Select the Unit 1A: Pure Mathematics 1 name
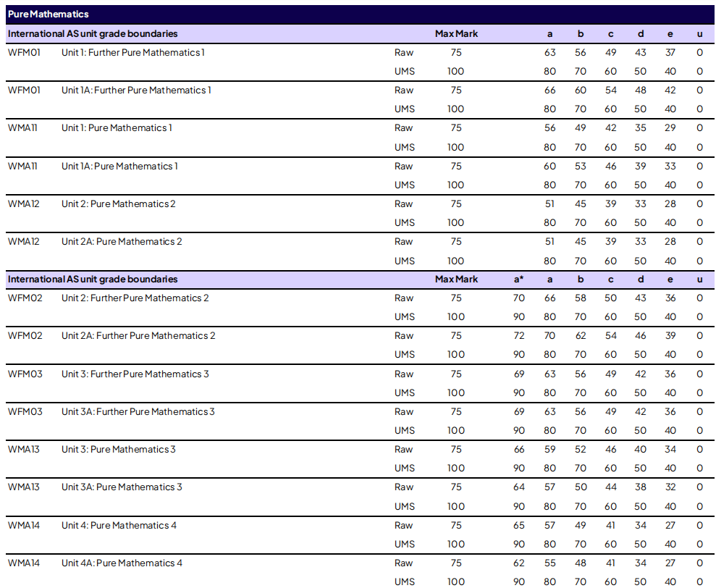 (x=119, y=167)
